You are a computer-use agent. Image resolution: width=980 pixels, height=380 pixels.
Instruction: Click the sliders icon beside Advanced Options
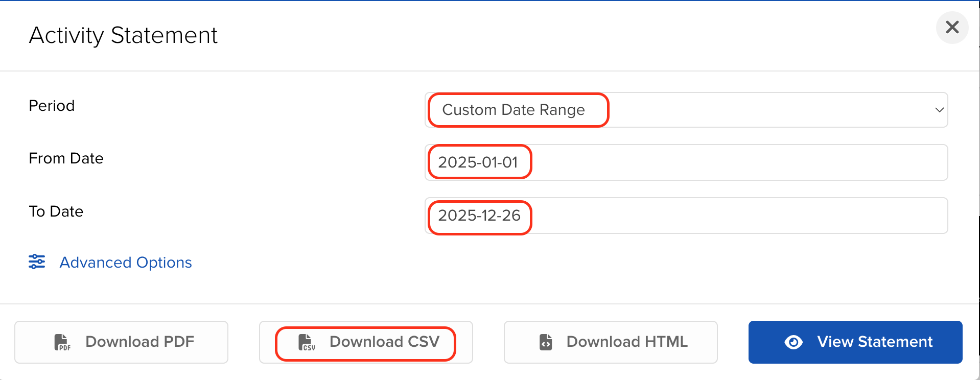(x=36, y=262)
